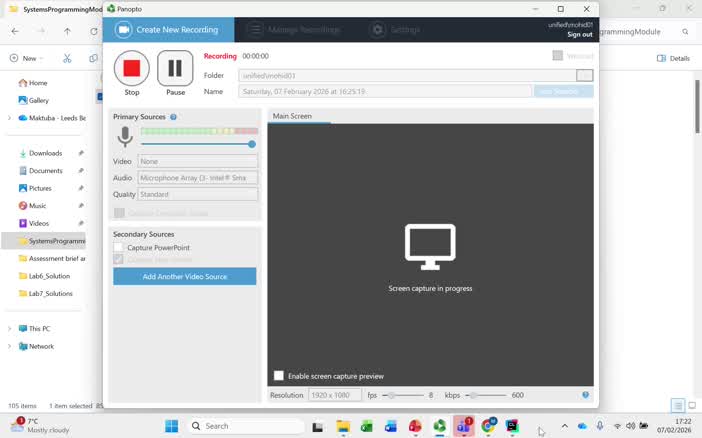Open the Details pane in File Explorer
Image resolution: width=702 pixels, height=438 pixels.
pos(673,58)
